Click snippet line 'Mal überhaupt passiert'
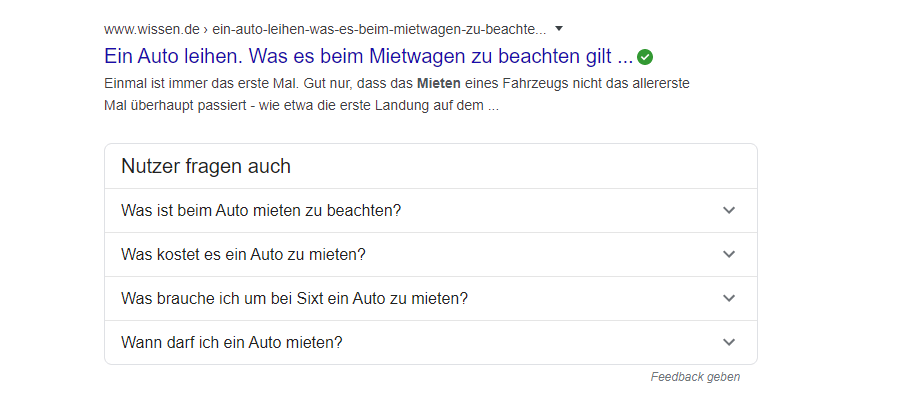Image resolution: width=911 pixels, height=403 pixels. 302,106
